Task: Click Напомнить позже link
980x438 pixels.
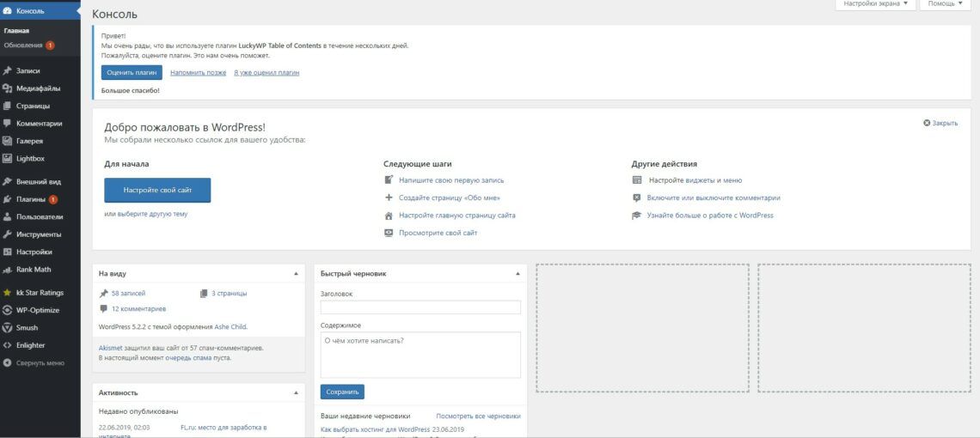Action: pyautogui.click(x=198, y=72)
